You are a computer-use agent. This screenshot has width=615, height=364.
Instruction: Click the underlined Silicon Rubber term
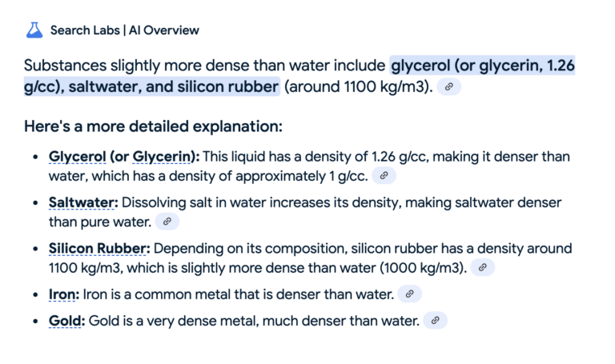click(97, 249)
